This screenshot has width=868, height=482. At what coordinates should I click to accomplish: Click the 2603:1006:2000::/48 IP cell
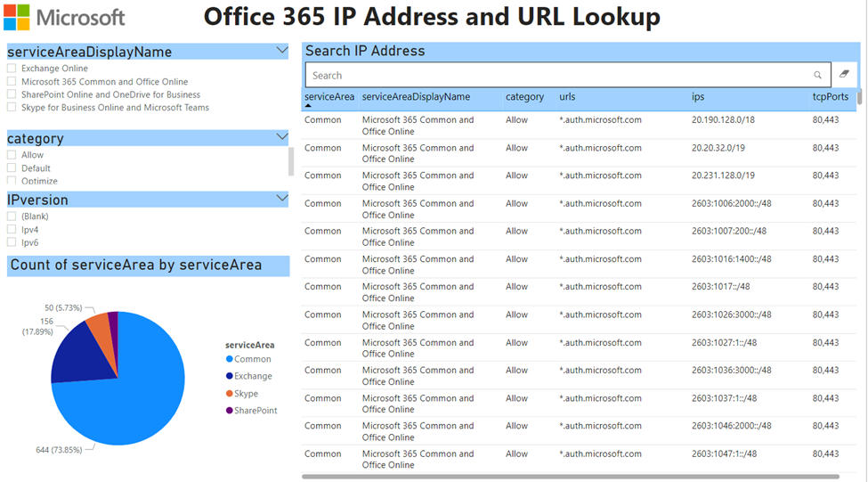[x=731, y=203]
